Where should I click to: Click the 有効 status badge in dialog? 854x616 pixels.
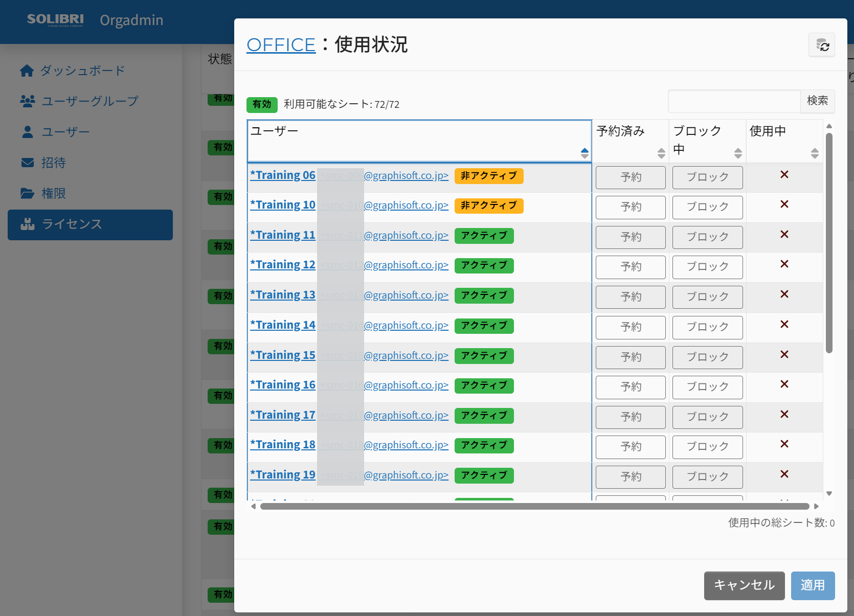(x=262, y=104)
